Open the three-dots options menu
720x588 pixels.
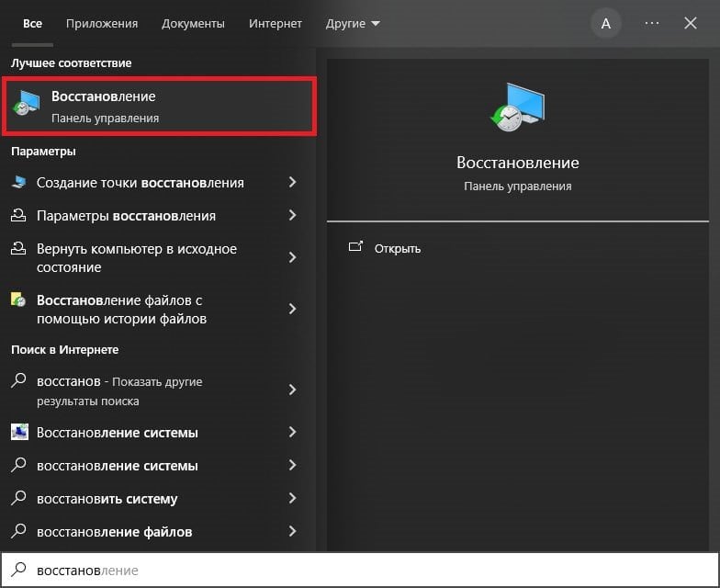tap(652, 23)
